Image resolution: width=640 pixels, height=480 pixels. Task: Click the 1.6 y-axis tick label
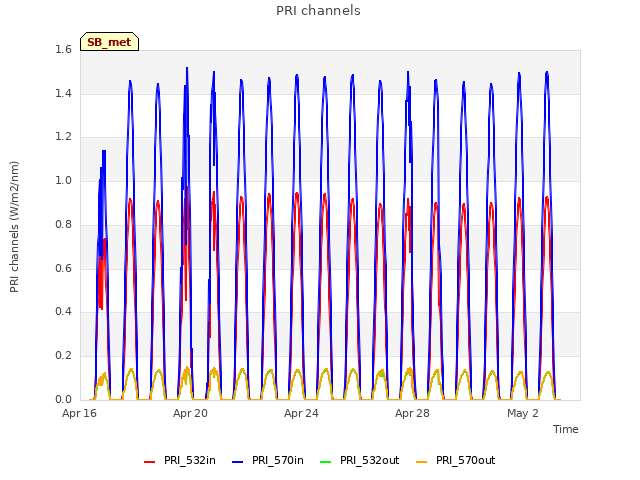63,49
